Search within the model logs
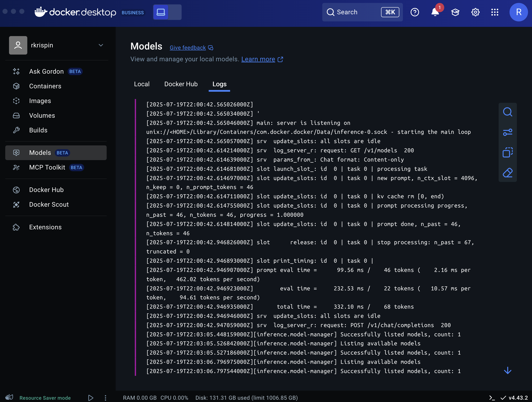Image resolution: width=532 pixels, height=402 pixels. coord(507,112)
